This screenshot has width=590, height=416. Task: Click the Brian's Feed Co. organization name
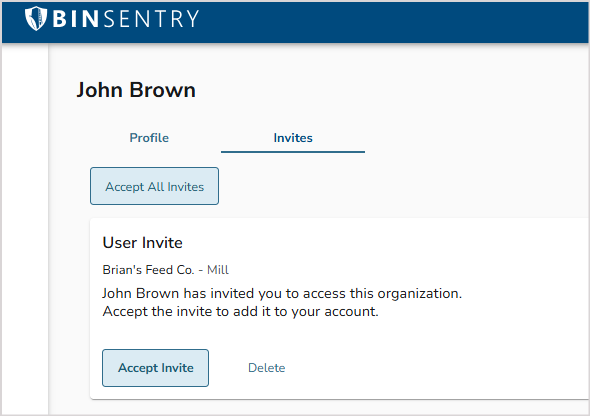click(148, 270)
